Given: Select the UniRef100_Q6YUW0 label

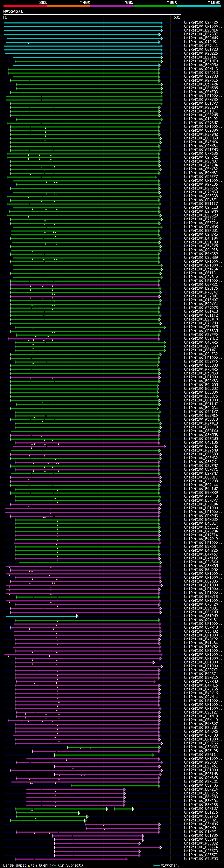Looking at the screenshot, I should tap(201, 131).
